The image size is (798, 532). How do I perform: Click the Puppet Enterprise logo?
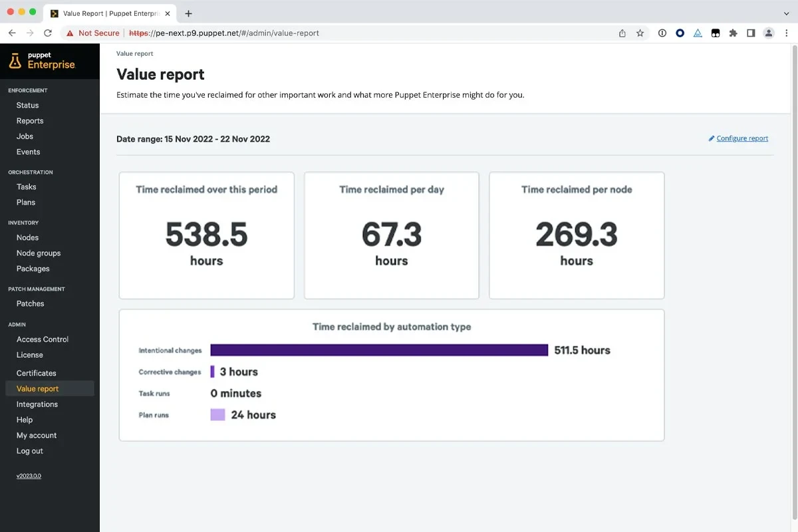(x=42, y=61)
